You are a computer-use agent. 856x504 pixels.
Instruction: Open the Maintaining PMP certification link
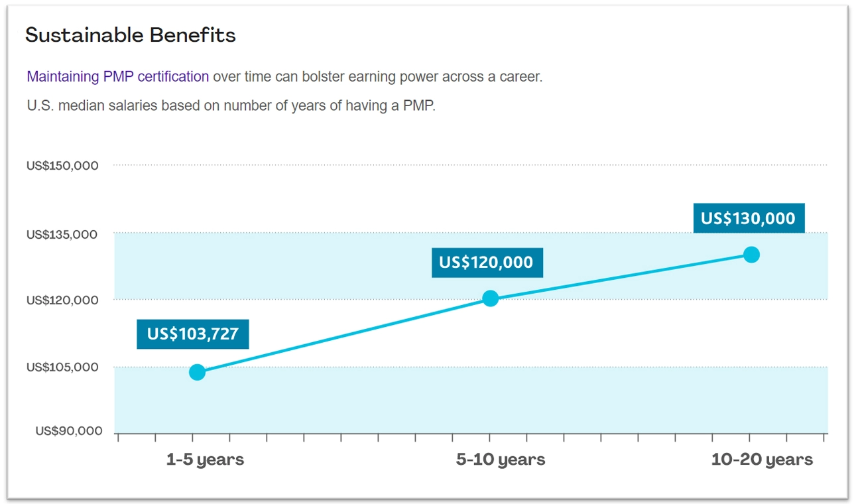(118, 77)
